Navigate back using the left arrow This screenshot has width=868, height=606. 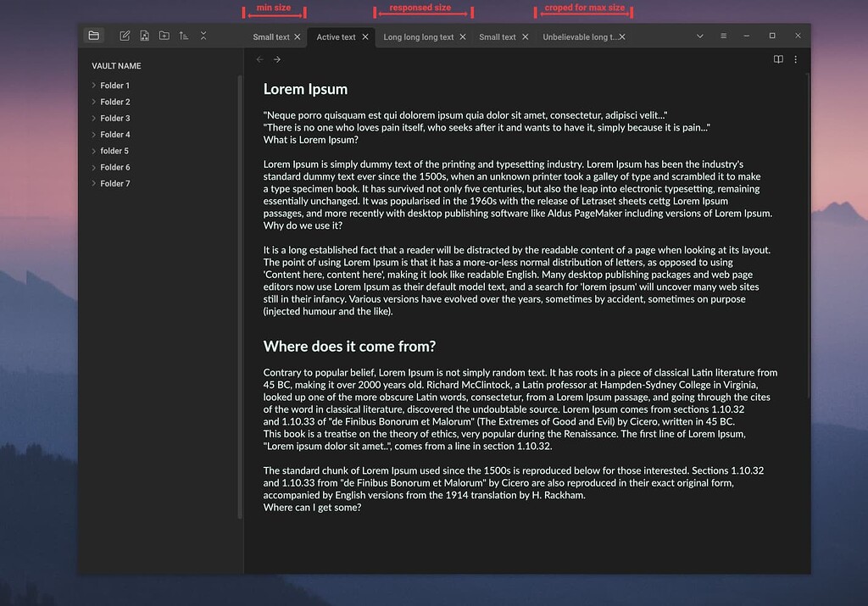point(259,59)
